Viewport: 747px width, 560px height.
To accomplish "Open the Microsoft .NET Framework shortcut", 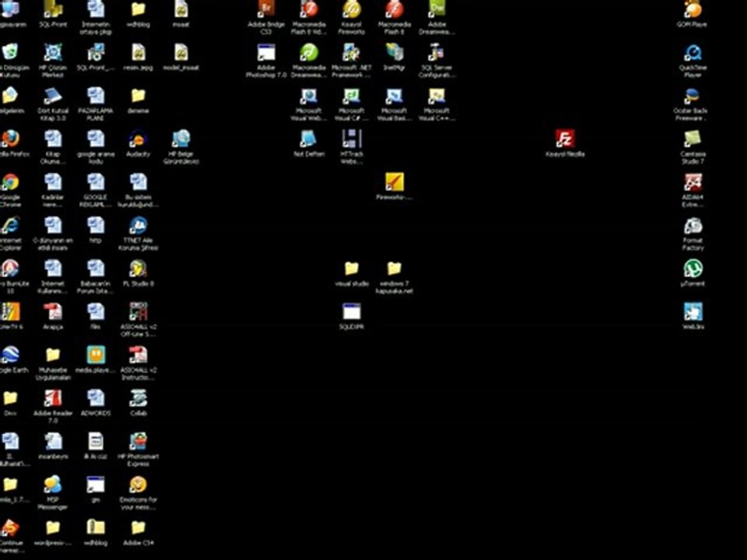I will 351,52.
